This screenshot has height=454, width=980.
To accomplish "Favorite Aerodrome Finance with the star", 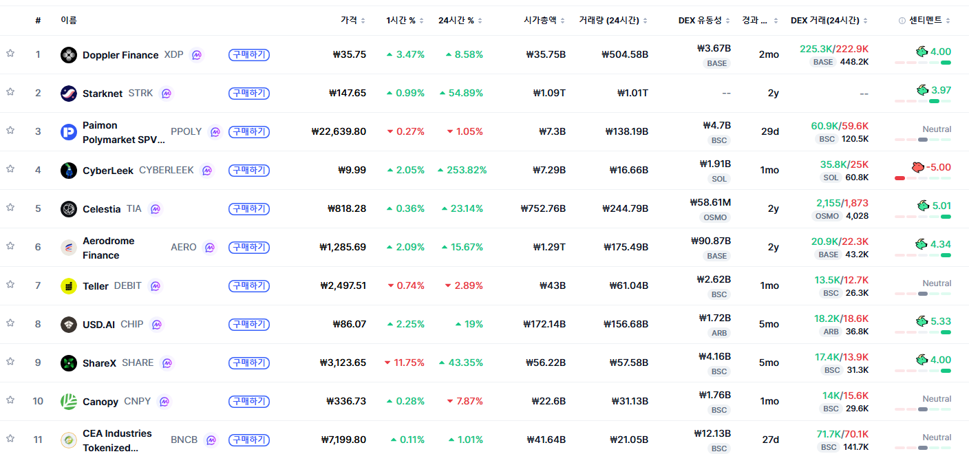I will click(10, 246).
